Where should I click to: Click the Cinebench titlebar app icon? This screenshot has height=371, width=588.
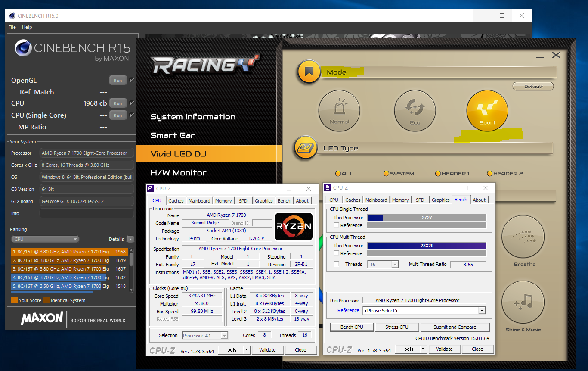pos(11,16)
